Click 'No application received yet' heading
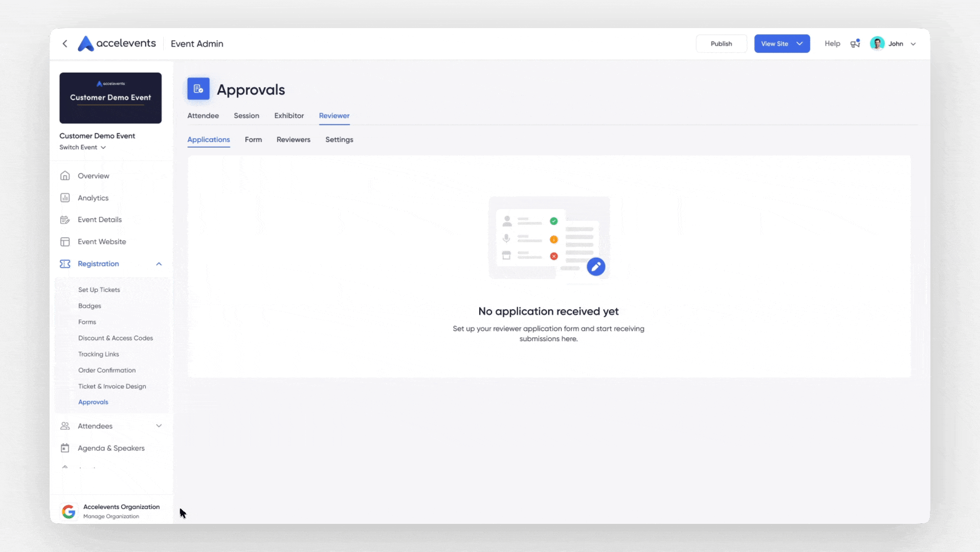The image size is (980, 552). click(x=548, y=311)
